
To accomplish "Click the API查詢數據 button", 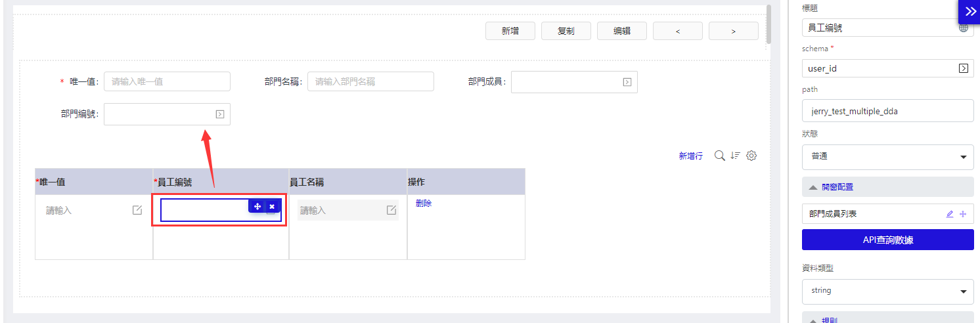I will [888, 240].
